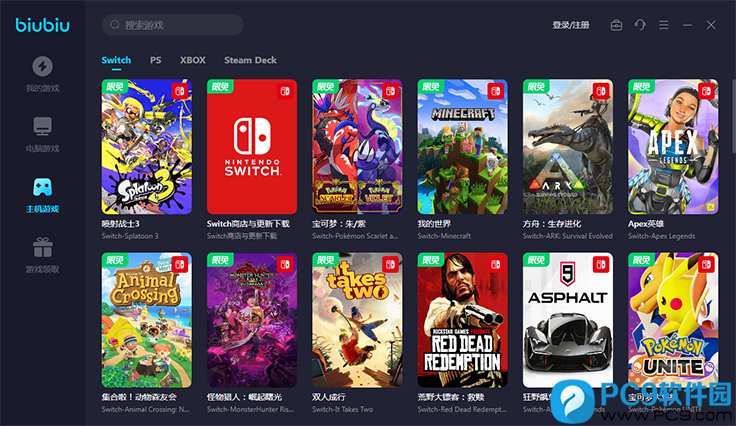The width and height of the screenshot is (736, 426).
Task: Click the customer support headset icon
Action: pyautogui.click(x=640, y=25)
